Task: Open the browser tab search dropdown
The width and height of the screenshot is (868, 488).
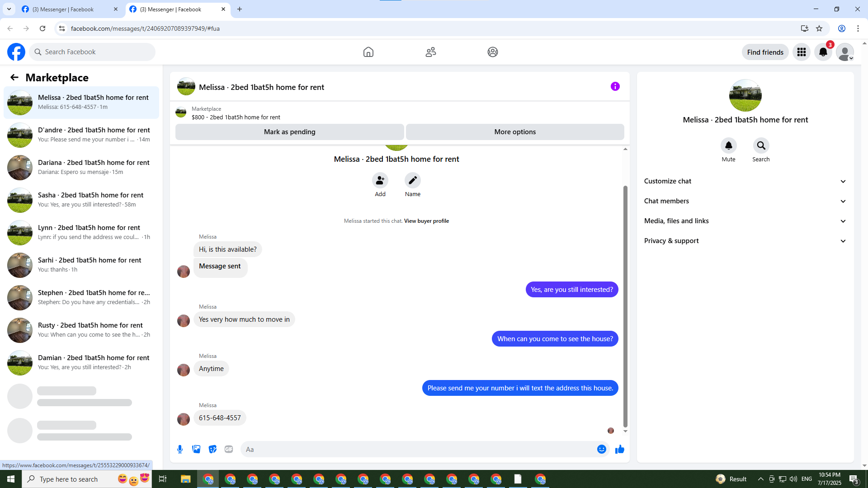Action: click(9, 9)
